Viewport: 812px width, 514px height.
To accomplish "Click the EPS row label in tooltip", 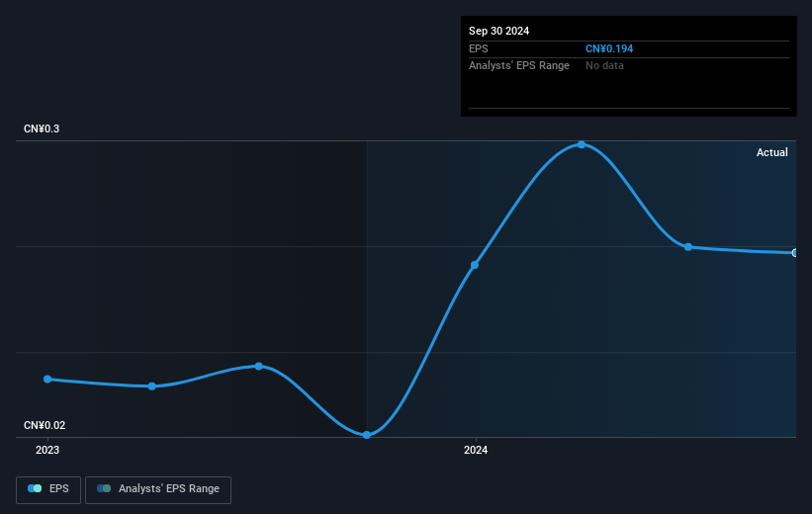I will point(479,48).
